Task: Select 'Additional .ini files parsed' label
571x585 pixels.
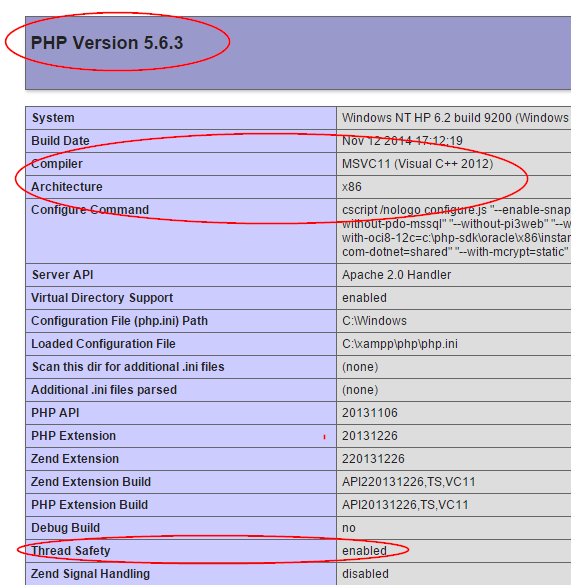Action: coord(104,390)
